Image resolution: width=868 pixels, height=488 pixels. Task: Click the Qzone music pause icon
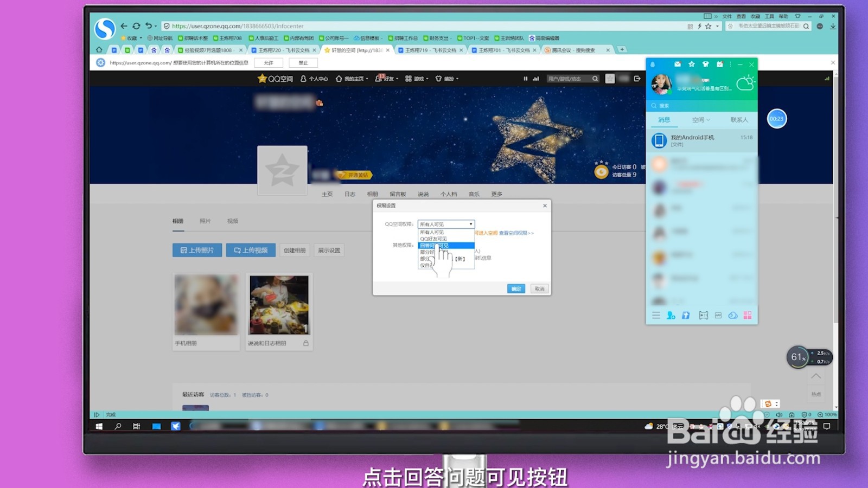pos(525,79)
